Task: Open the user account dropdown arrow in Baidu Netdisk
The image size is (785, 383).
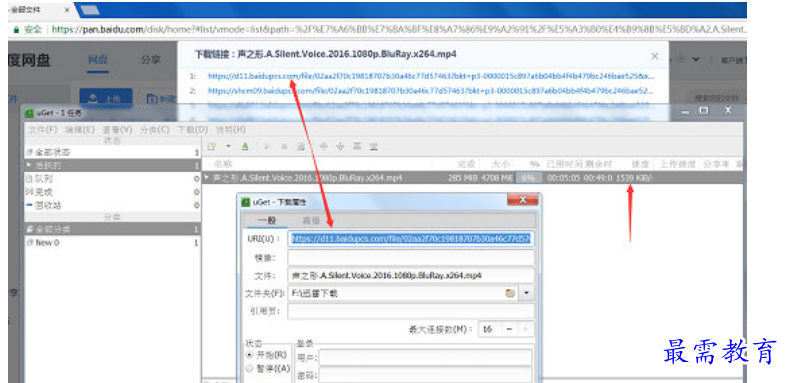Action: tap(696, 59)
